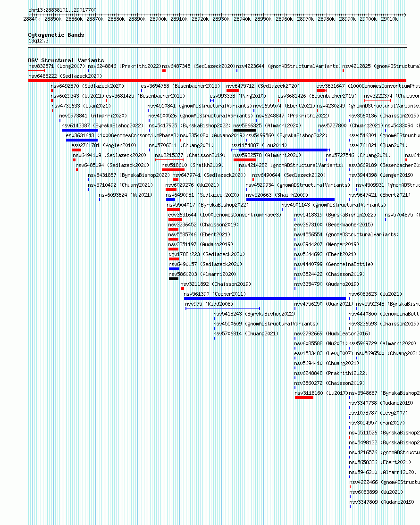This screenshot has width=420, height=525.
Task: Click nsv5585746 (Ebert2021) label
Action: (x=199, y=234)
